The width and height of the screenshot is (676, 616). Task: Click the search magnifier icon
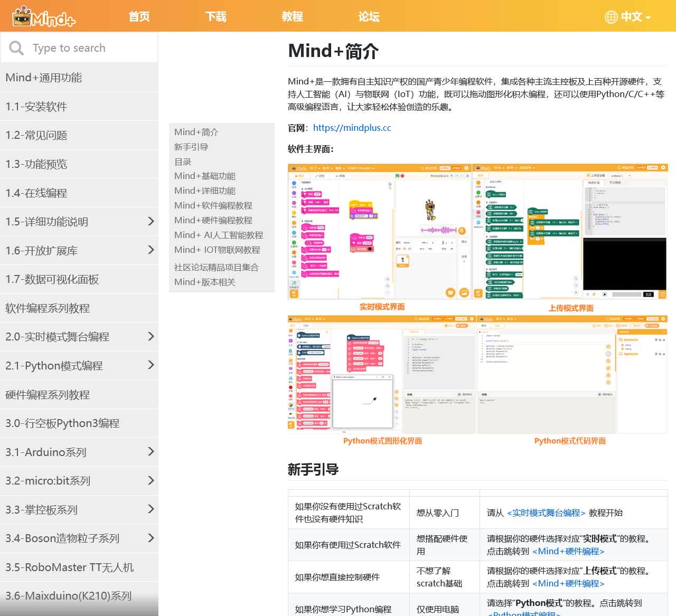coord(16,48)
